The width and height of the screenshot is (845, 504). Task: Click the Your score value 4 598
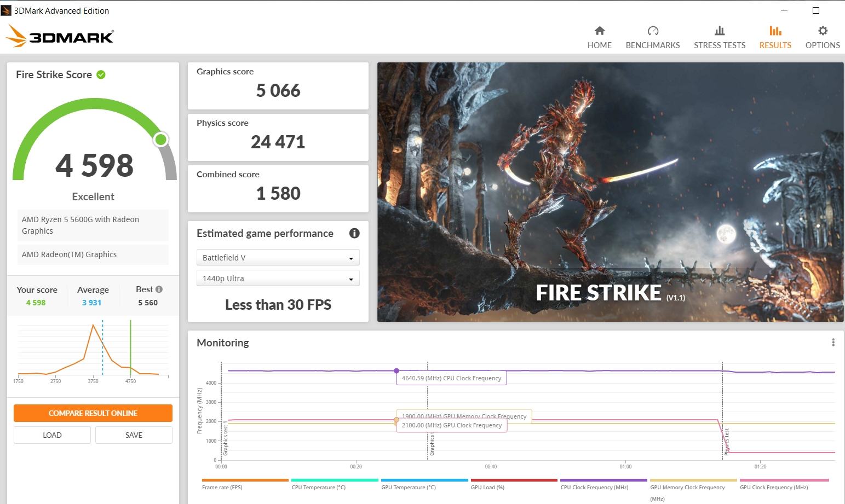point(36,303)
